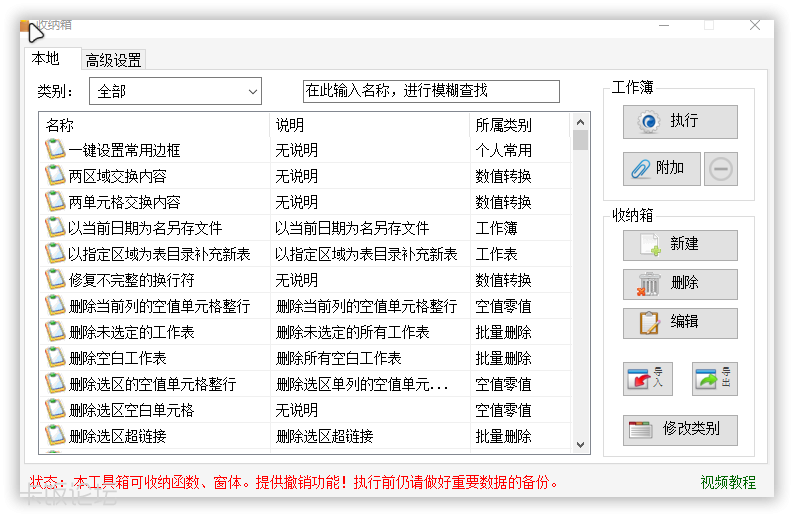Image resolution: width=794 pixels, height=517 pixels.
Task: Click 新建 to create a new item
Action: pyautogui.click(x=680, y=245)
